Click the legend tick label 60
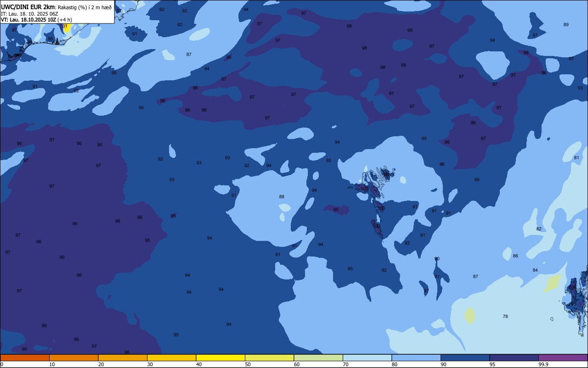 pyautogui.click(x=297, y=364)
